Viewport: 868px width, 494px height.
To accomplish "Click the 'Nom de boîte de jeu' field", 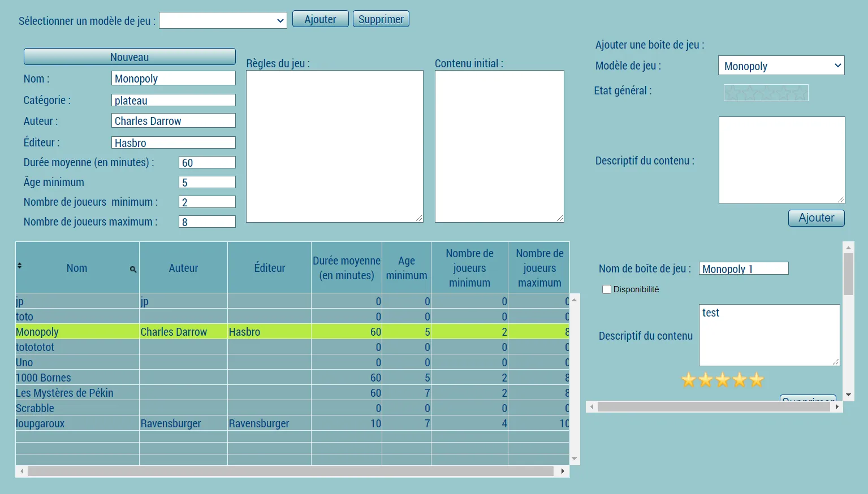I will (744, 268).
